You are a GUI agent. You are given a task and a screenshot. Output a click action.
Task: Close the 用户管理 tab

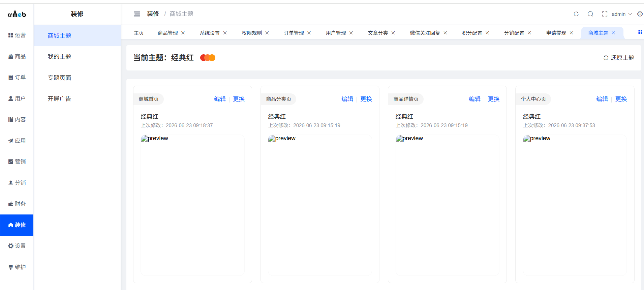pyautogui.click(x=351, y=33)
